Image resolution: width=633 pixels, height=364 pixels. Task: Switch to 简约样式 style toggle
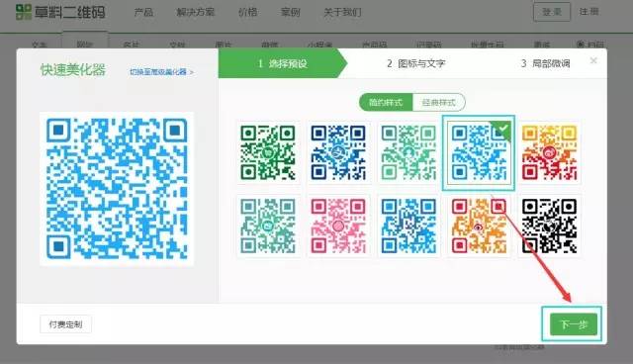click(x=386, y=102)
